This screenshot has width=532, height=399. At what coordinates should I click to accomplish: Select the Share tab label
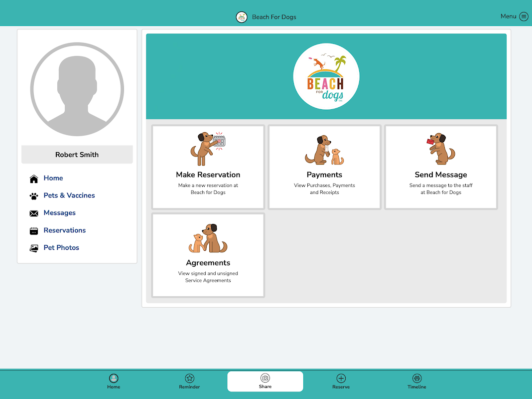click(266, 387)
